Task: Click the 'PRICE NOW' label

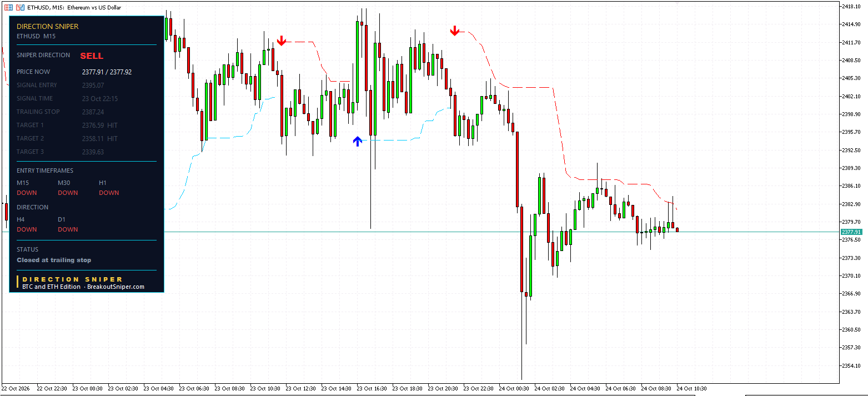Action: 33,72
